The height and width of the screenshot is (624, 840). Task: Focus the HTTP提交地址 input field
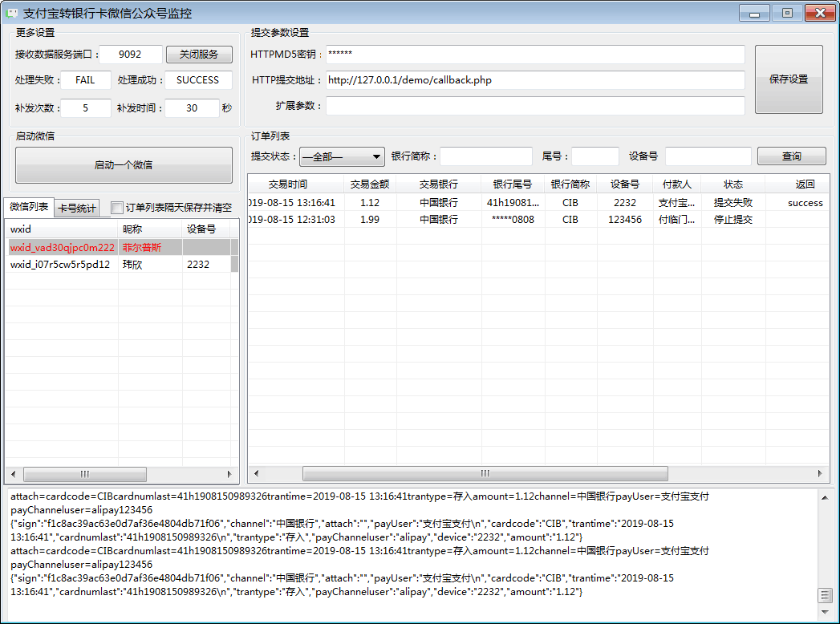pos(534,80)
